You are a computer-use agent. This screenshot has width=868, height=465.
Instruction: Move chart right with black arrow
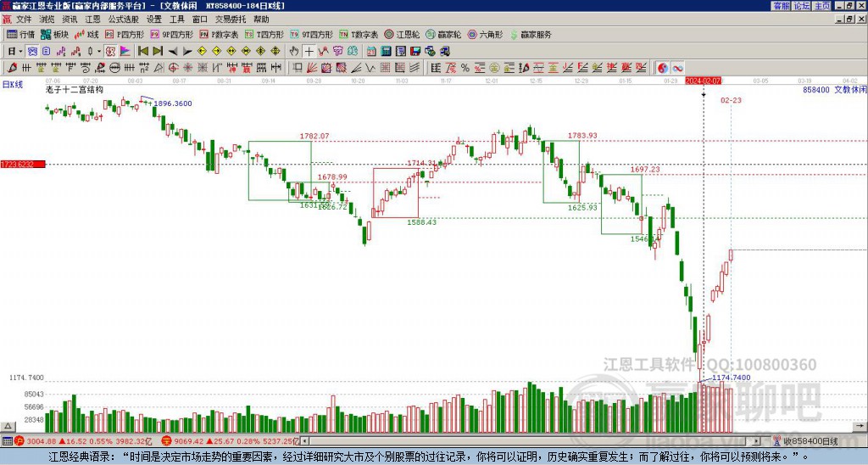pos(187,52)
